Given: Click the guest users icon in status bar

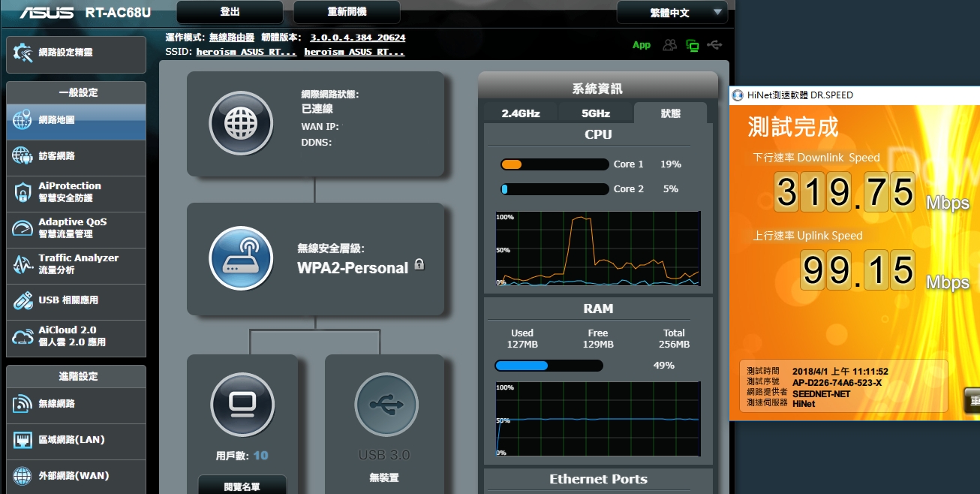Looking at the screenshot, I should pyautogui.click(x=669, y=45).
